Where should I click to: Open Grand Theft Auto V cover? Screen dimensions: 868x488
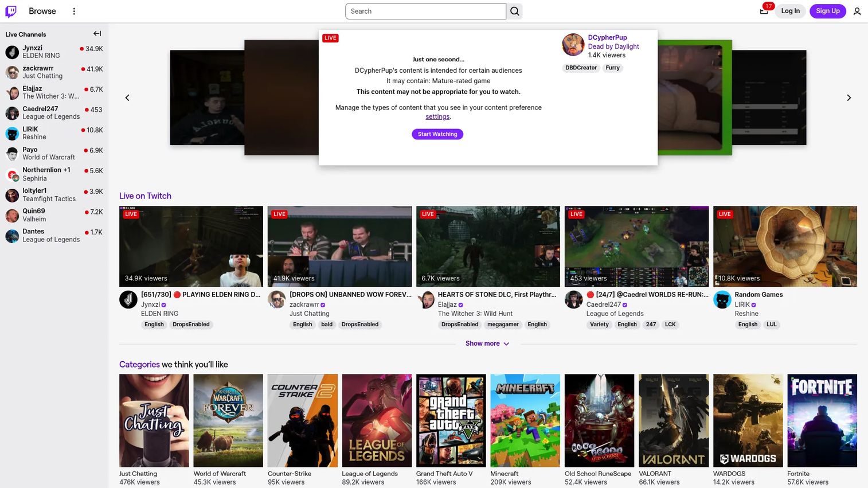pyautogui.click(x=451, y=421)
